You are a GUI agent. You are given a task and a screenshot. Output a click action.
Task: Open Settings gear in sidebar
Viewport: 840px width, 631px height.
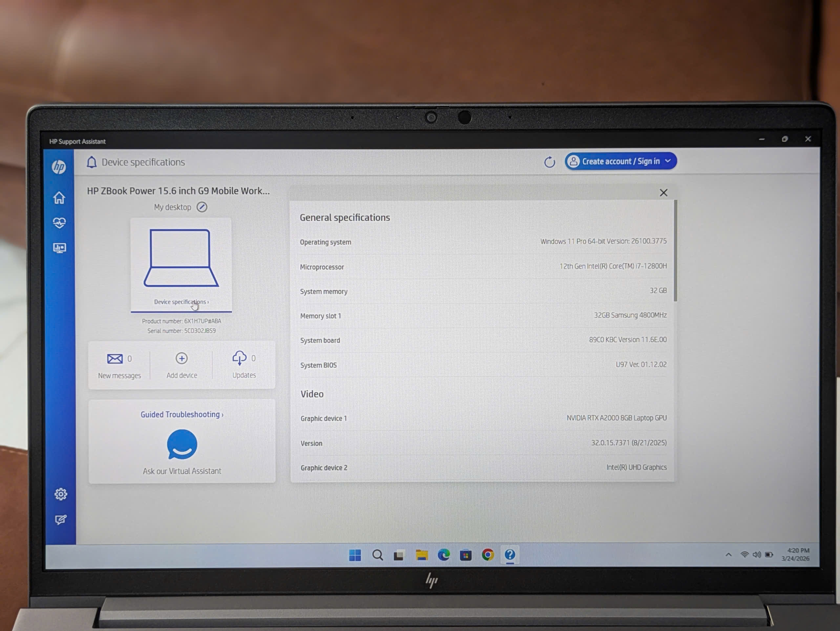tap(61, 494)
